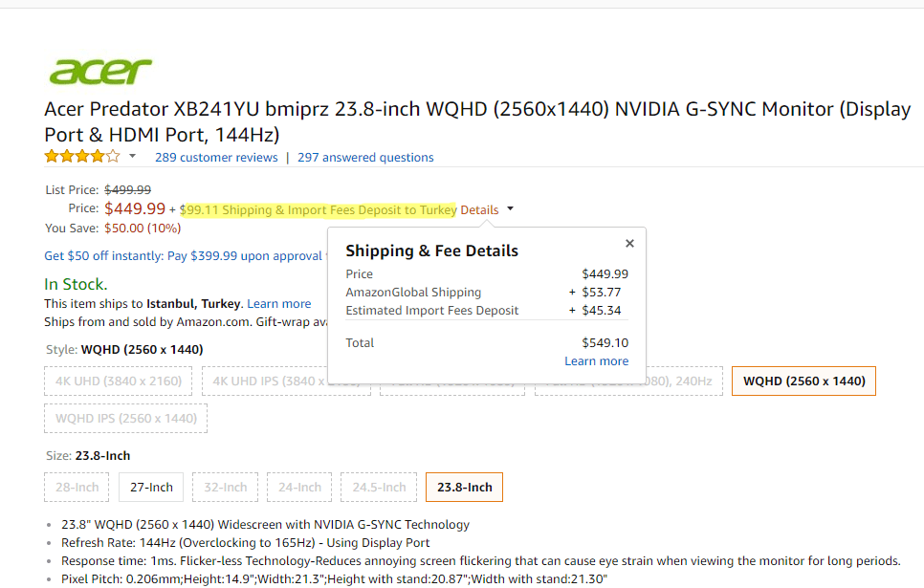Click the 23.8" WQHD Widescreen bullet point
The width and height of the screenshot is (924, 588).
pos(265,524)
